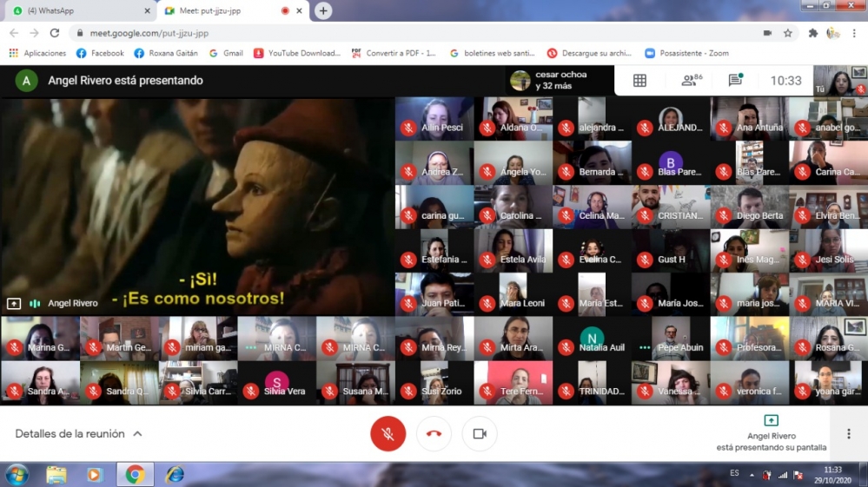Unmute the microphone with the red button

388,434
